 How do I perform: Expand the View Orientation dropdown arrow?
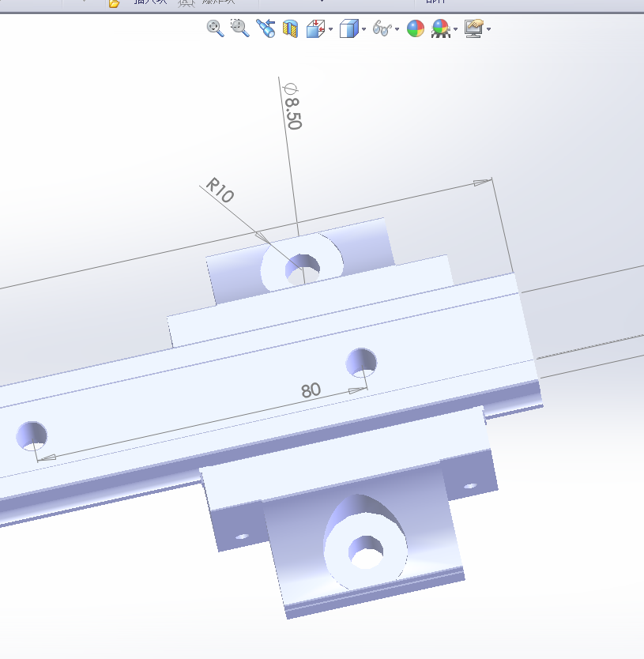[330, 31]
